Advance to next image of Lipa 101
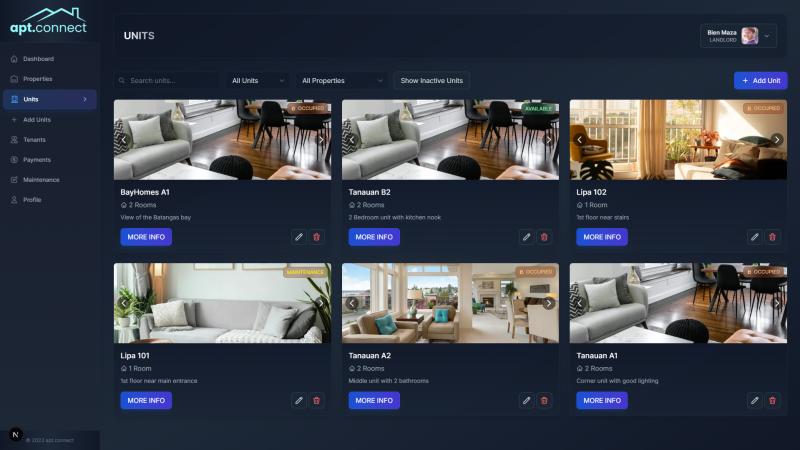800x450 pixels. 321,303
